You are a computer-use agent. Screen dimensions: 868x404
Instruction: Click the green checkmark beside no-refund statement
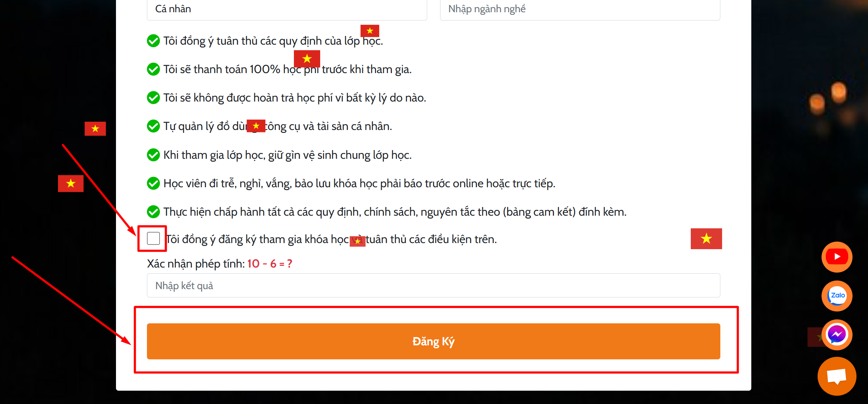153,98
